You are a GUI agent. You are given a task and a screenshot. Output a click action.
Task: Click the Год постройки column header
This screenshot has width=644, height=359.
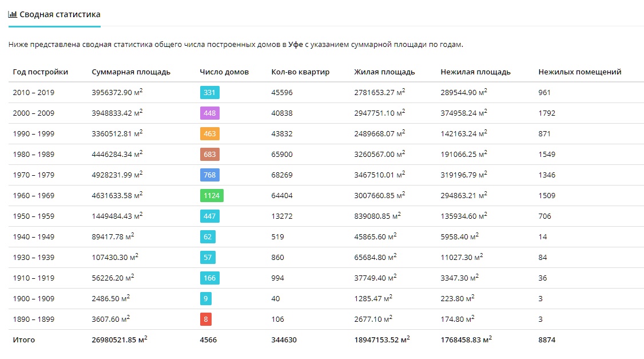click(40, 72)
